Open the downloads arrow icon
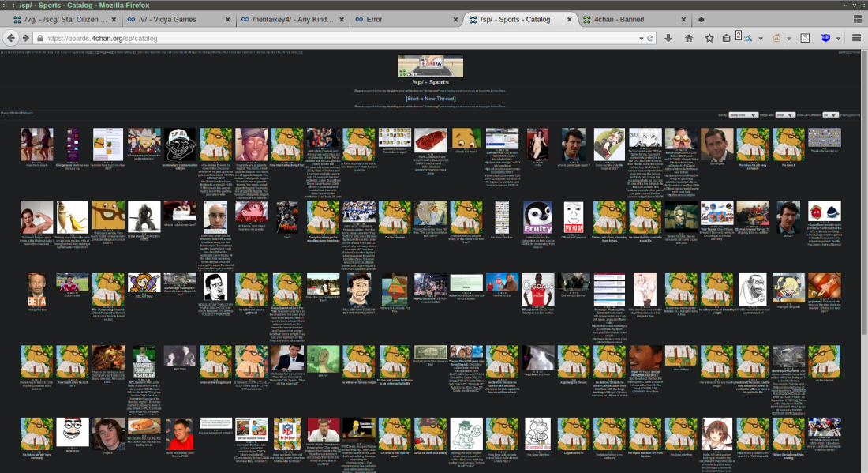Screen dimensions: 868x473 coord(668,37)
